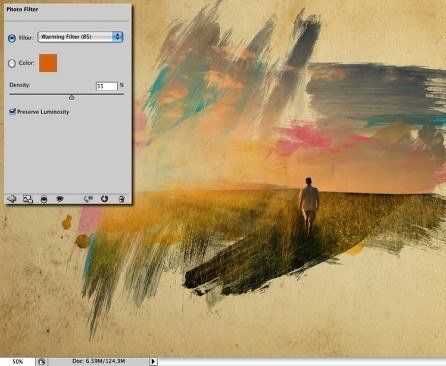Click the Density percentage input field
The height and width of the screenshot is (366, 446).
[x=107, y=86]
